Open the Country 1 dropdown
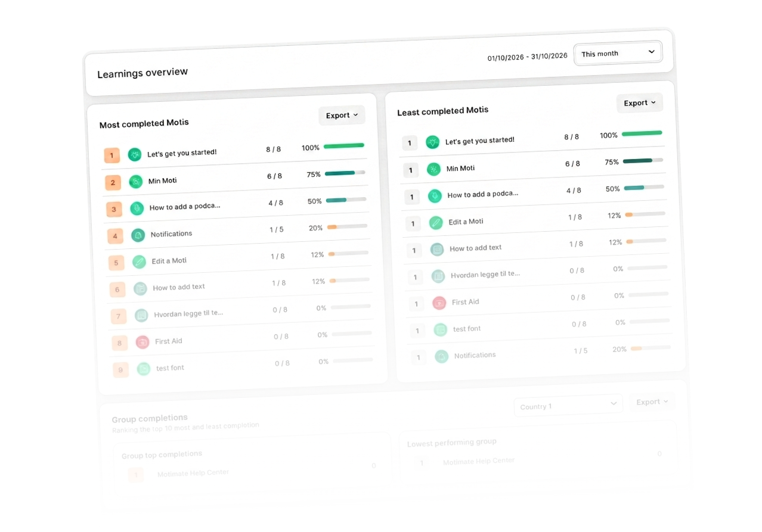Image resolution: width=762 pixels, height=532 pixels. (568, 406)
